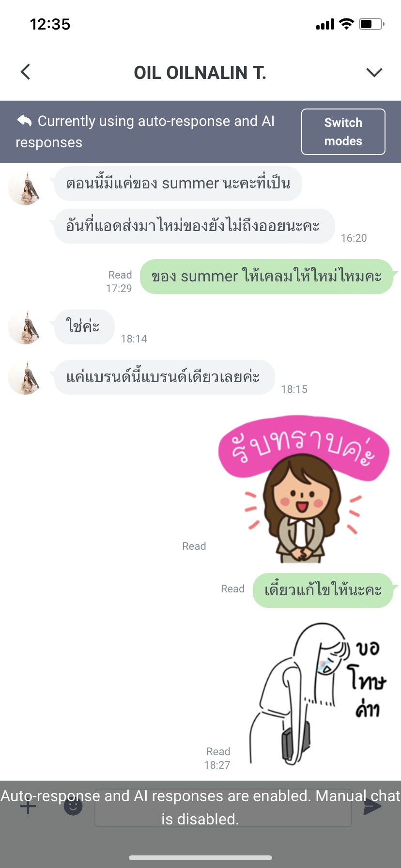The height and width of the screenshot is (868, 401).
Task: Tap the avatar next to ใช่ค่ะ
Action: tap(25, 327)
